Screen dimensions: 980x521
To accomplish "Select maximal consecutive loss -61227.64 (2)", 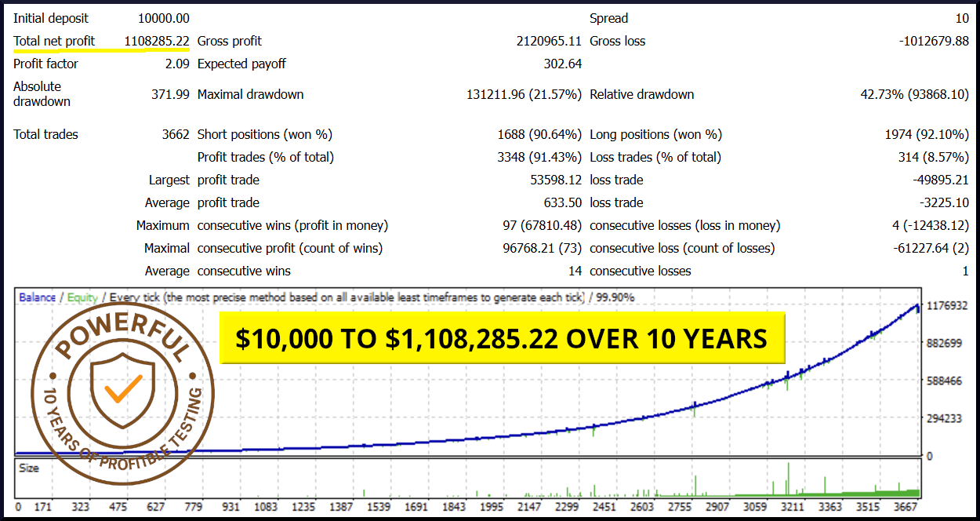I will click(x=930, y=248).
